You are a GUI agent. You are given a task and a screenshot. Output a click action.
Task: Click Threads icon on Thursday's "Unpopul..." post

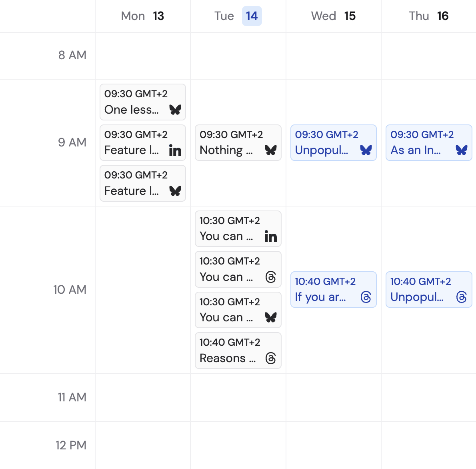coord(462,297)
